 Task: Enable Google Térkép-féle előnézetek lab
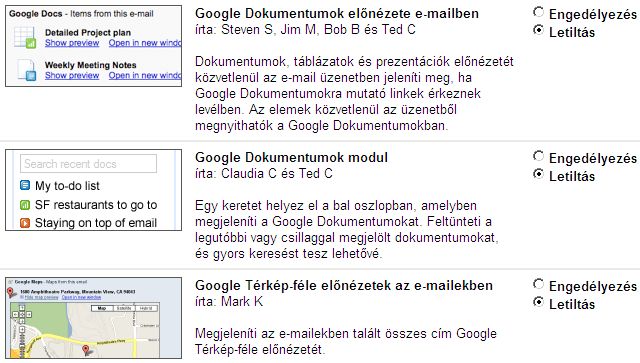point(538,284)
